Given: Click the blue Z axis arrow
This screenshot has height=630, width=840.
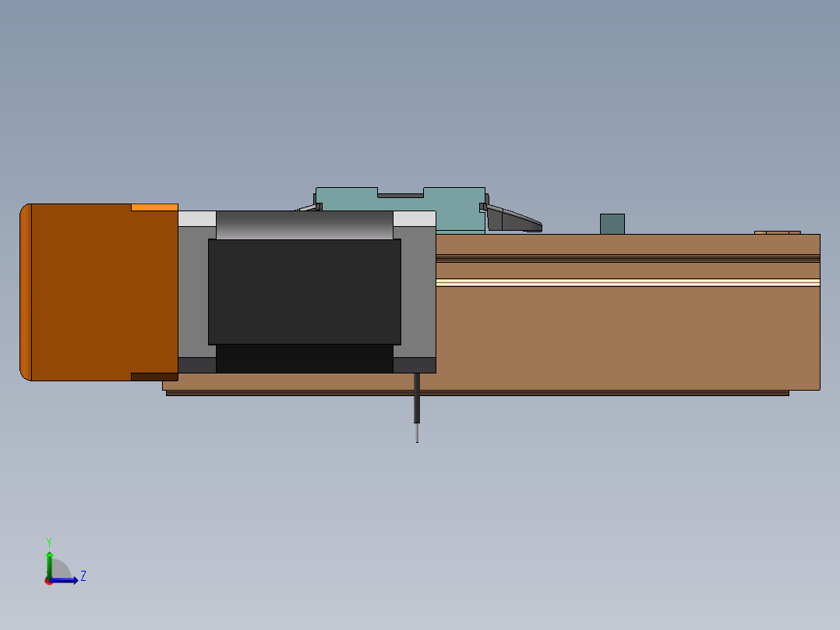Looking at the screenshot, I should tap(65, 580).
